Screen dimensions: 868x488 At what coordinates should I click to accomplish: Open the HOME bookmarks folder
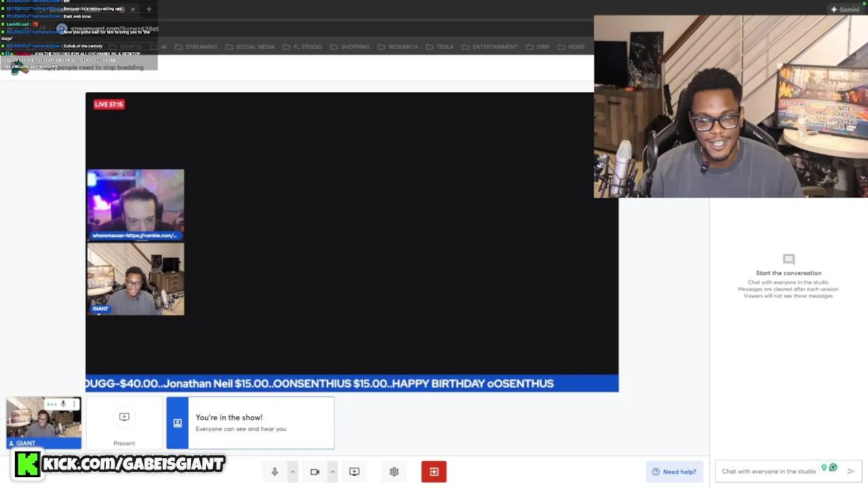(x=570, y=47)
